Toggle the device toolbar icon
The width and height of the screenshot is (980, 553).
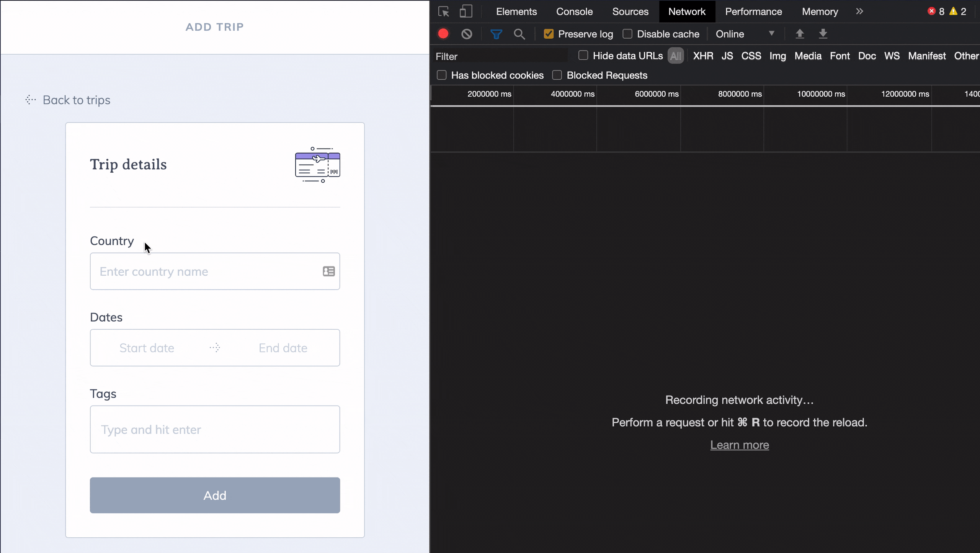[x=465, y=11]
